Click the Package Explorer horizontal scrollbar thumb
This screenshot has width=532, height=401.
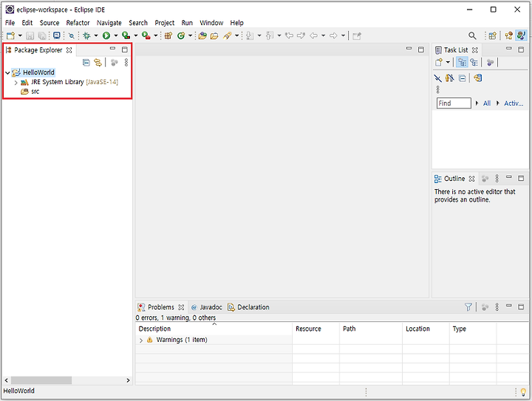41,380
